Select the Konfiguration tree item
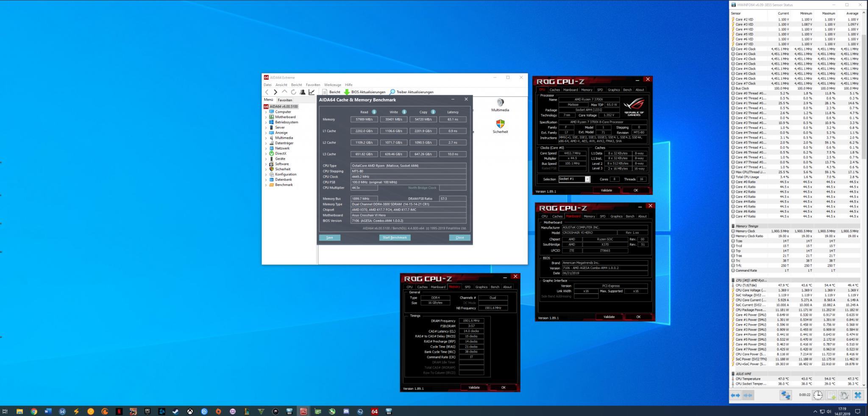Image resolution: width=868 pixels, height=416 pixels. click(286, 175)
